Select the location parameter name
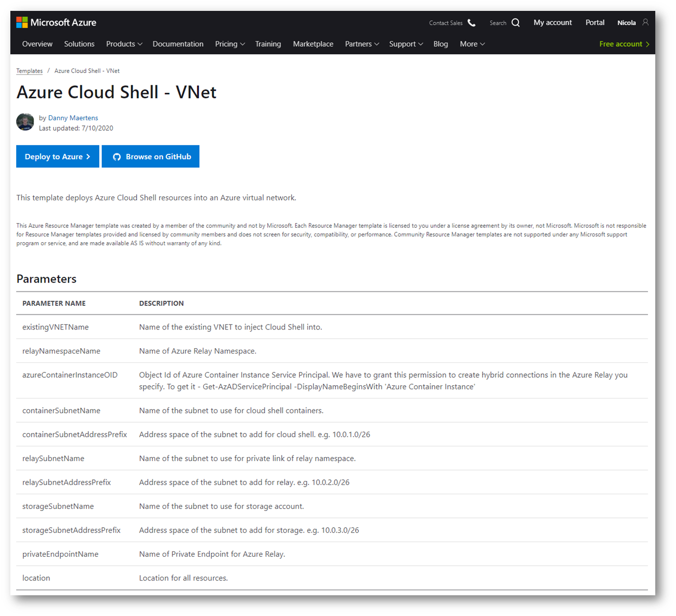676x616 pixels. pos(36,578)
